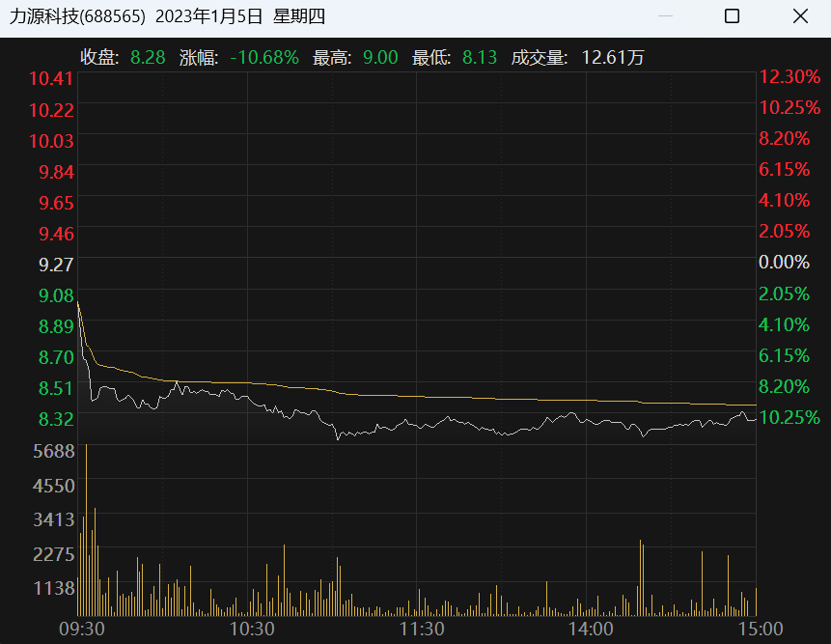Click the 10:30 time axis marker
This screenshot has width=831, height=644.
[251, 630]
